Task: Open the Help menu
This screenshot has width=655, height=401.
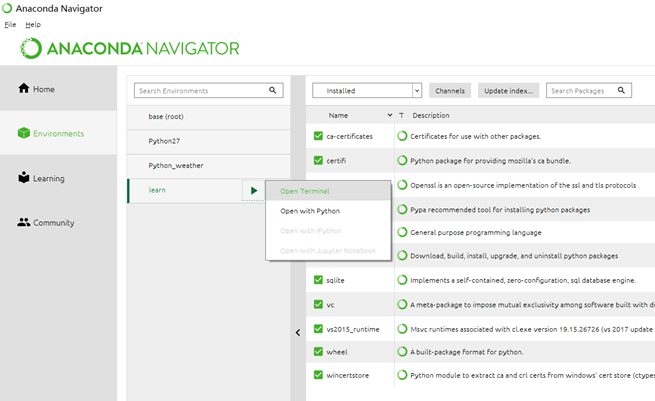Action: pyautogui.click(x=33, y=25)
